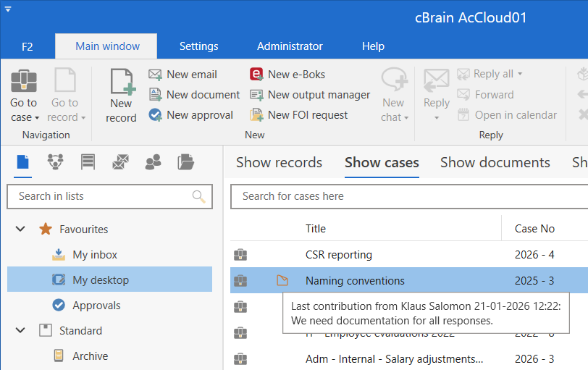Open the Reply dropdown arrow
The width and height of the screenshot is (588, 370).
[x=437, y=118]
